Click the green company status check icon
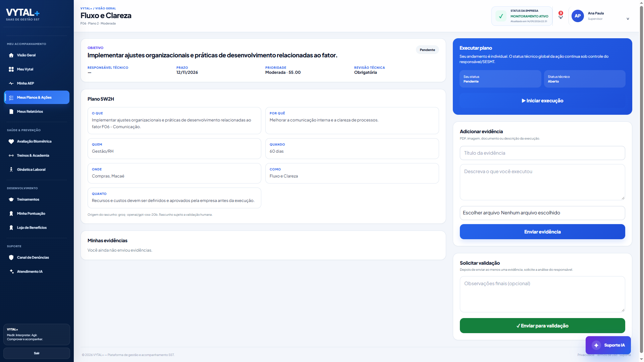The height and width of the screenshot is (362, 644). pyautogui.click(x=501, y=16)
